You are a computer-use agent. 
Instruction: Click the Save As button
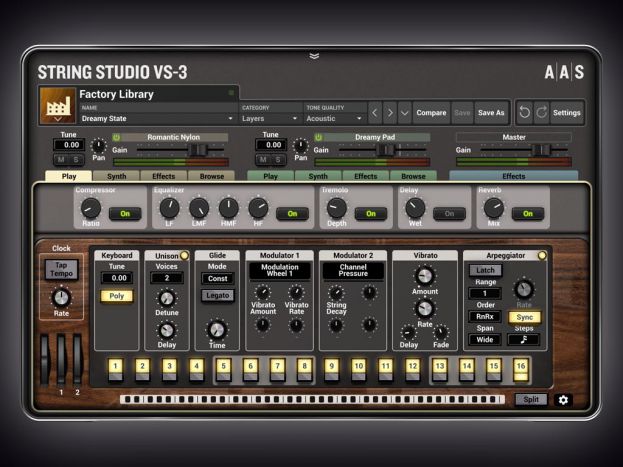point(491,113)
